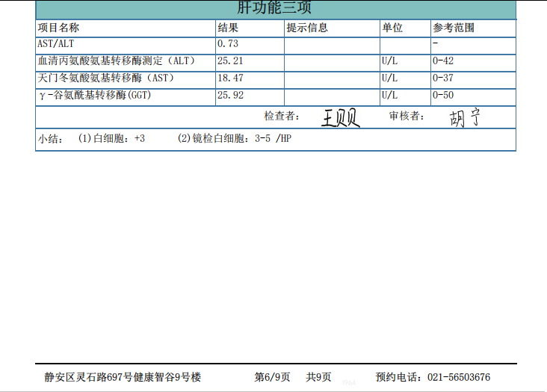Select the AST/ALT result value 0.73
This screenshot has height=392, width=547.
tap(228, 45)
